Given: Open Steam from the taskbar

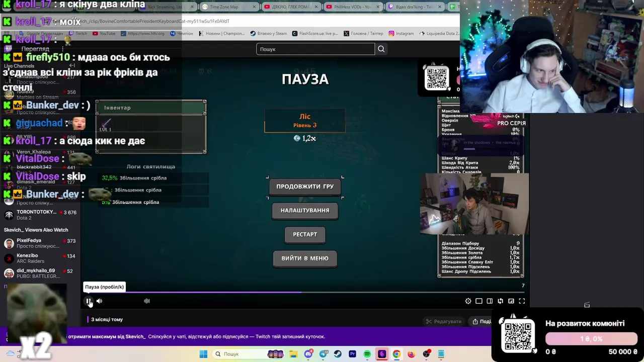Looking at the screenshot, I should click(x=338, y=354).
